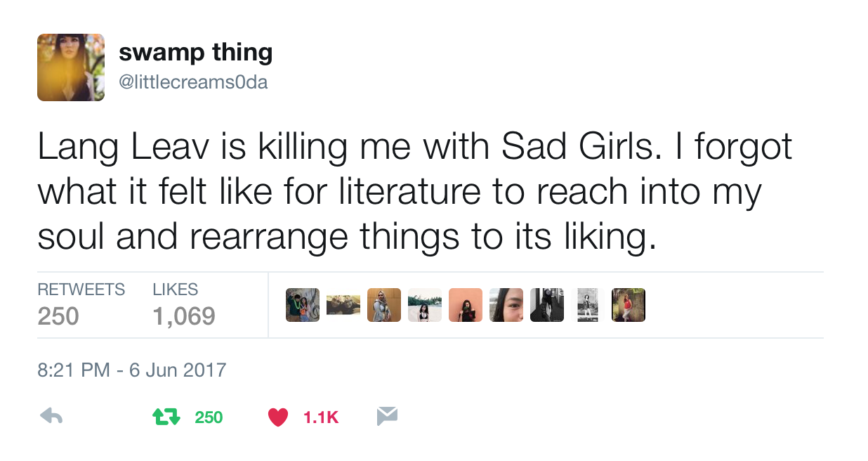Open liker avatar on brown wood background
Screen dimensions: 868x461
point(384,305)
